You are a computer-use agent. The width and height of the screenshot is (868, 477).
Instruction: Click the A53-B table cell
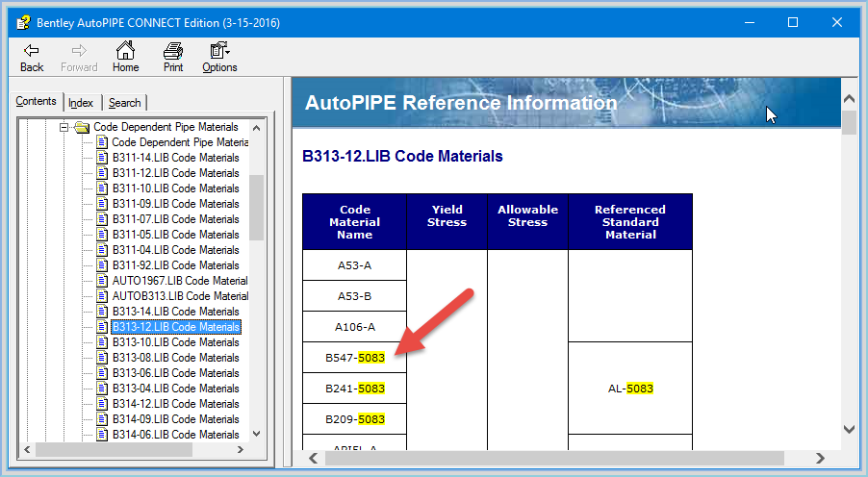[354, 296]
